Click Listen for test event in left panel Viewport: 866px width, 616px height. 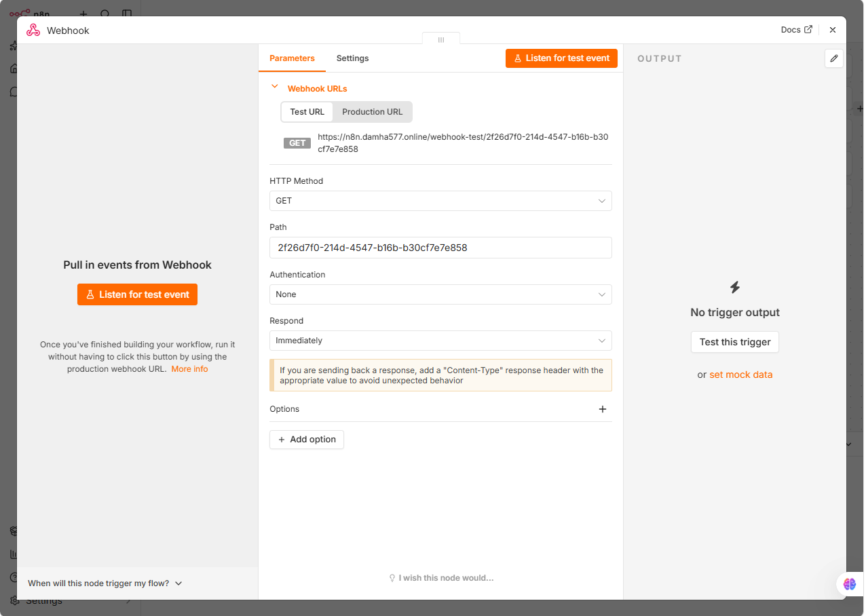pyautogui.click(x=137, y=294)
